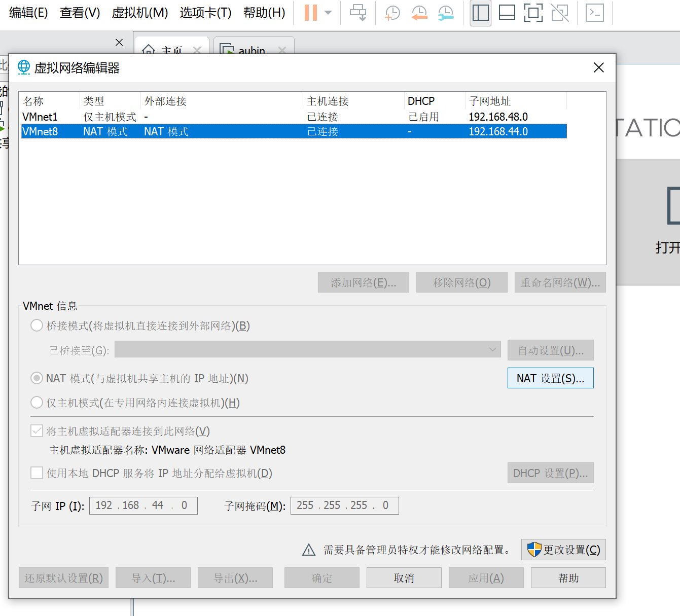Viewport: 680px width, 616px height.
Task: Click into the 子网掩码 mask field
Action: click(345, 505)
